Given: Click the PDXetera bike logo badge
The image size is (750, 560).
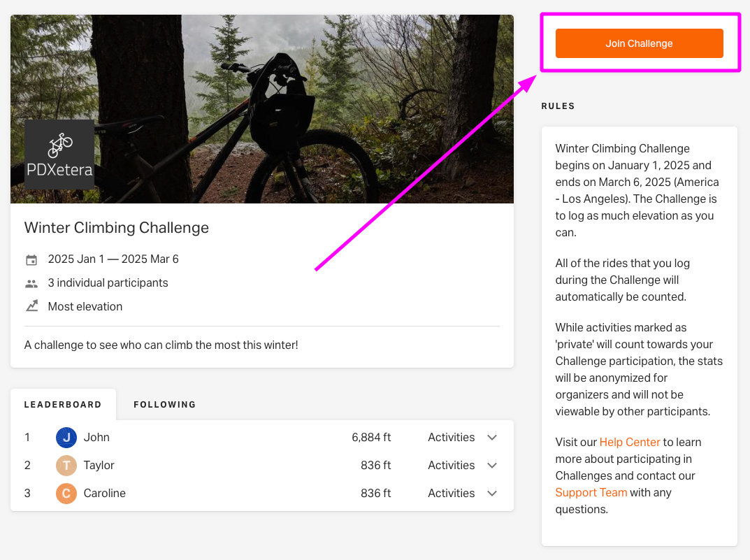Looking at the screenshot, I should coord(59,154).
